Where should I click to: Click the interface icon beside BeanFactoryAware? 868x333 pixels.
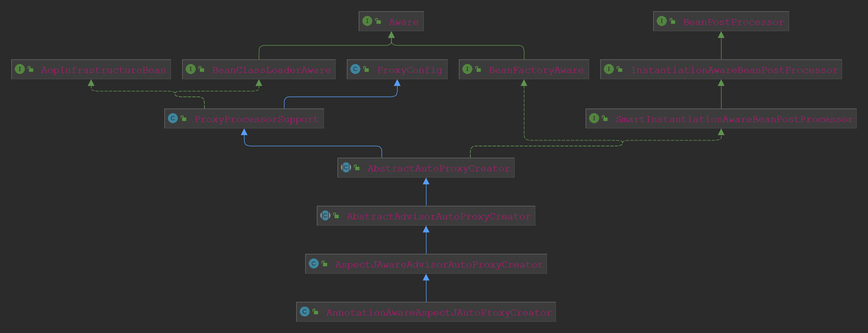(x=467, y=69)
